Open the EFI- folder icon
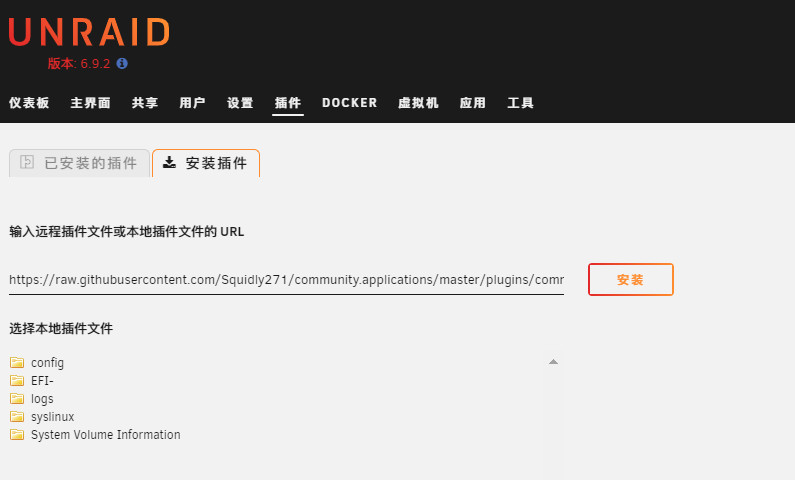This screenshot has height=480, width=795. tap(17, 380)
